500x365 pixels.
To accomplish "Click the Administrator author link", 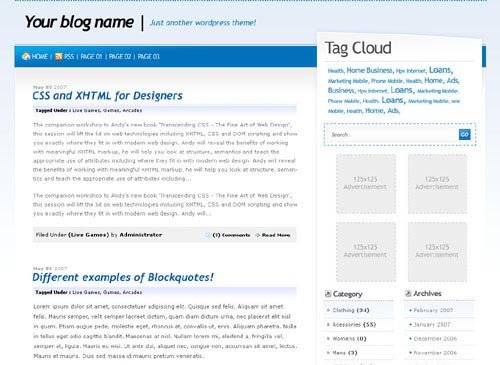I will pos(141,235).
